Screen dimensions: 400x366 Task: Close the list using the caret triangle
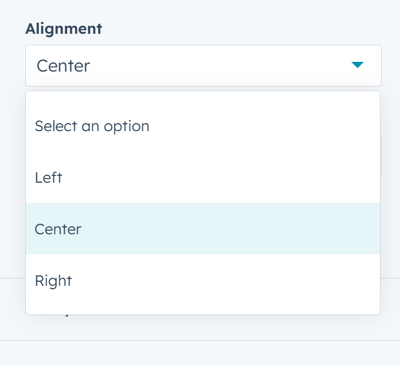357,65
